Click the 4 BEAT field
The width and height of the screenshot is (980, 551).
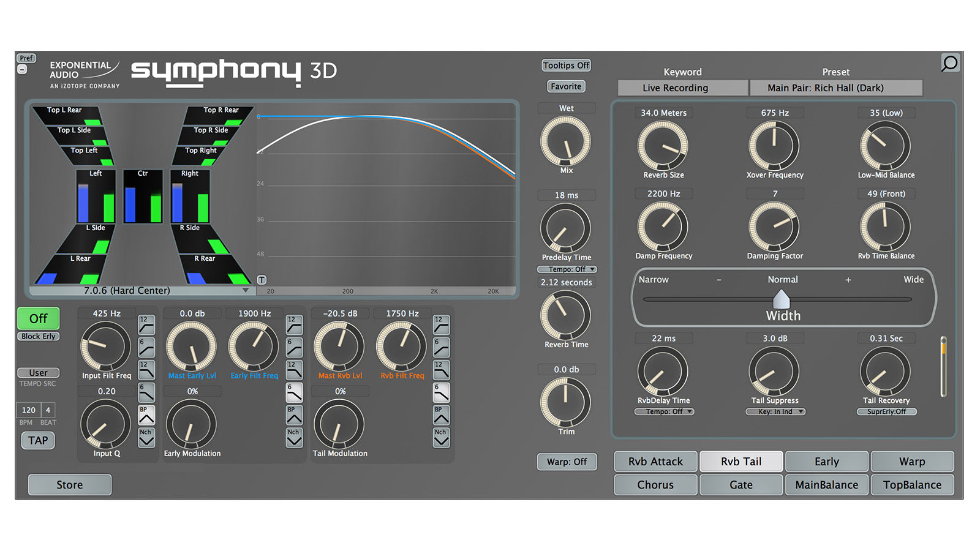point(48,410)
